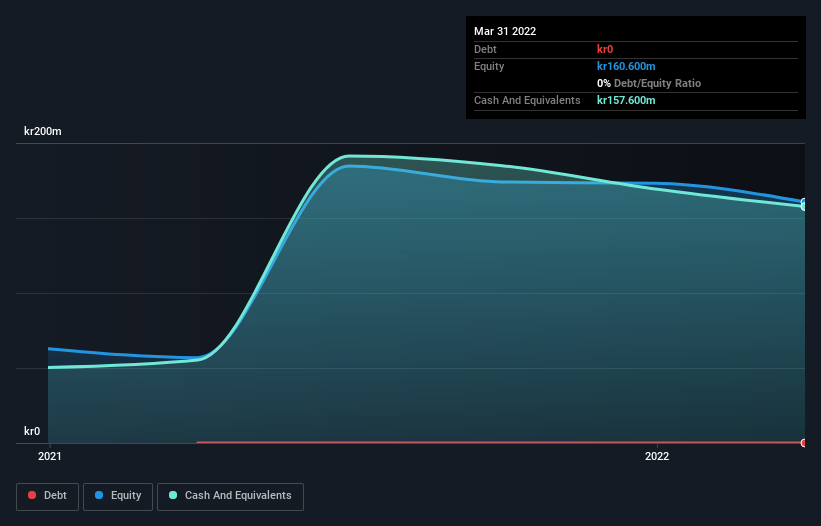Click the red Debt endpoint marker

coord(804,443)
